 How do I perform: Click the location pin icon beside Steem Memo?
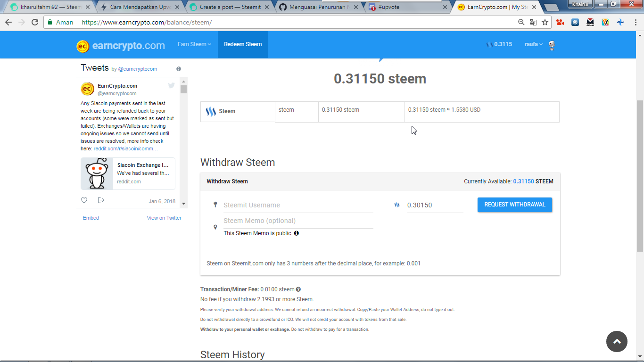pyautogui.click(x=215, y=227)
